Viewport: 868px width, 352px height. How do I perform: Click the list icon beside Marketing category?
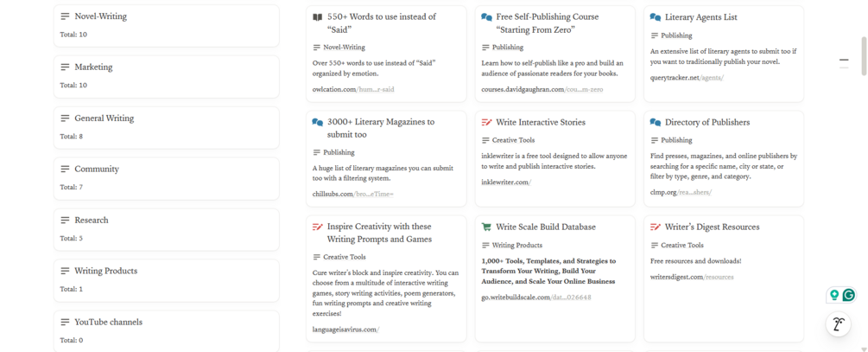pos(65,67)
